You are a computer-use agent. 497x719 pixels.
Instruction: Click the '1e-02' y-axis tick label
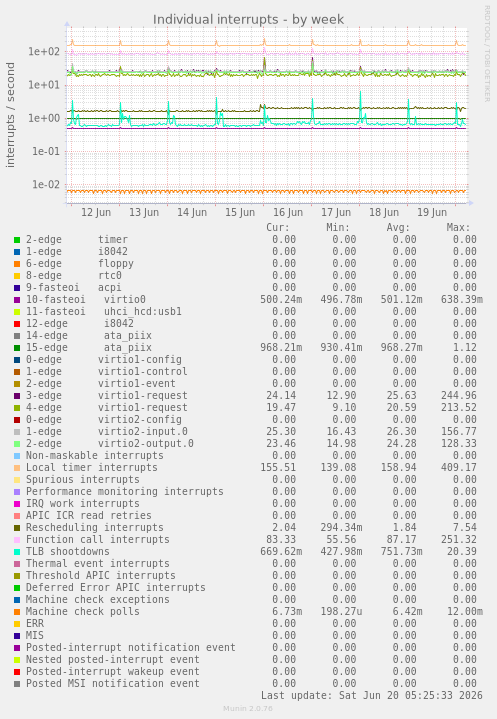click(x=46, y=185)
